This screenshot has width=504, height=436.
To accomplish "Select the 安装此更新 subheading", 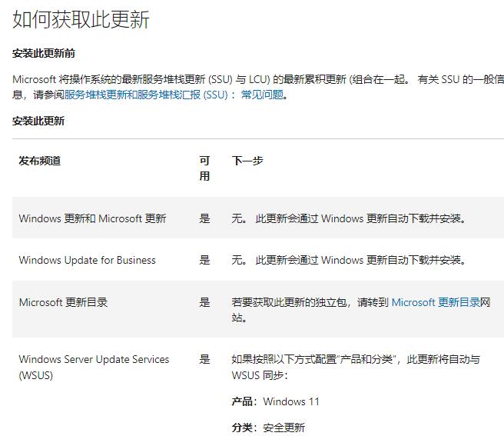I will [x=38, y=121].
